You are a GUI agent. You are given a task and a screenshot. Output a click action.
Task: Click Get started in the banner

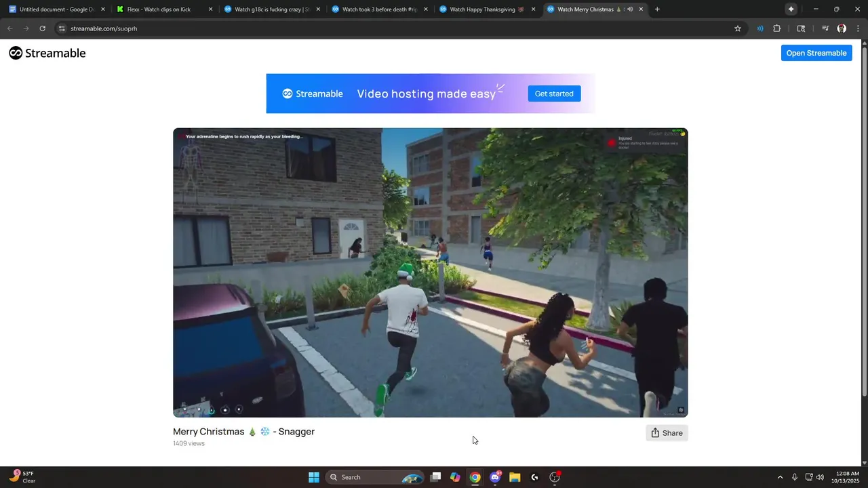coord(554,94)
